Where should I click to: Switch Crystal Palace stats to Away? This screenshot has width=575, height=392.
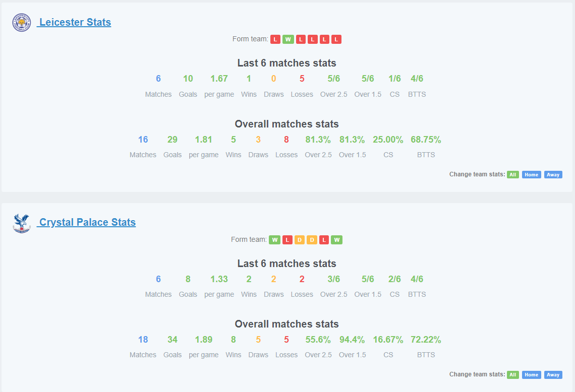(553, 375)
